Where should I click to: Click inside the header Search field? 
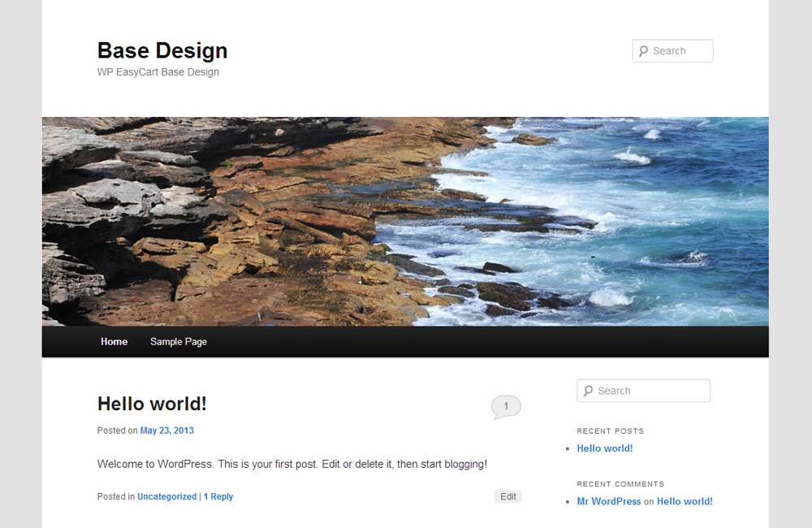[x=680, y=50]
